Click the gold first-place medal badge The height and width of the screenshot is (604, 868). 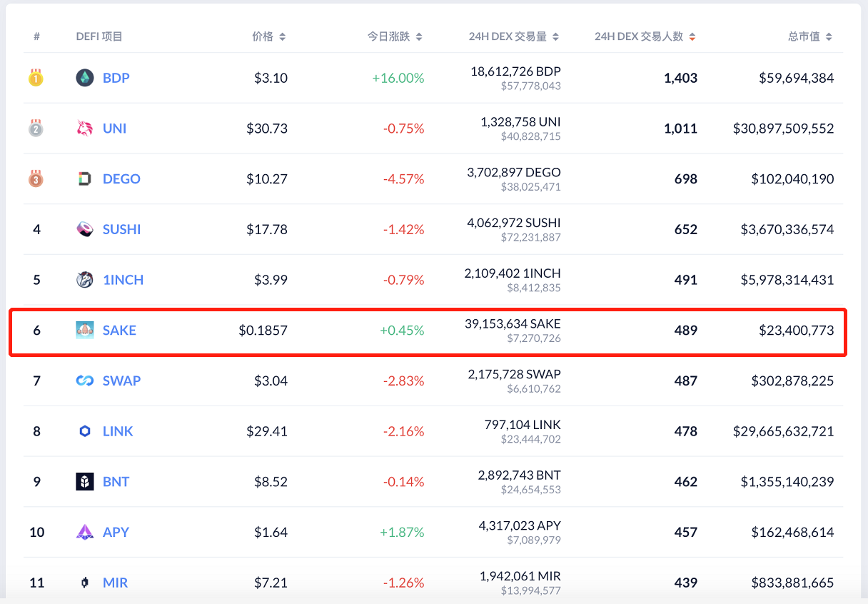tap(36, 78)
